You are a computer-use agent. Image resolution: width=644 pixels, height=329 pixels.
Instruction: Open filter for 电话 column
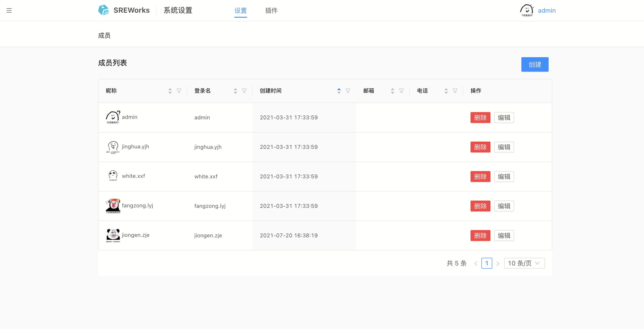pyautogui.click(x=455, y=91)
